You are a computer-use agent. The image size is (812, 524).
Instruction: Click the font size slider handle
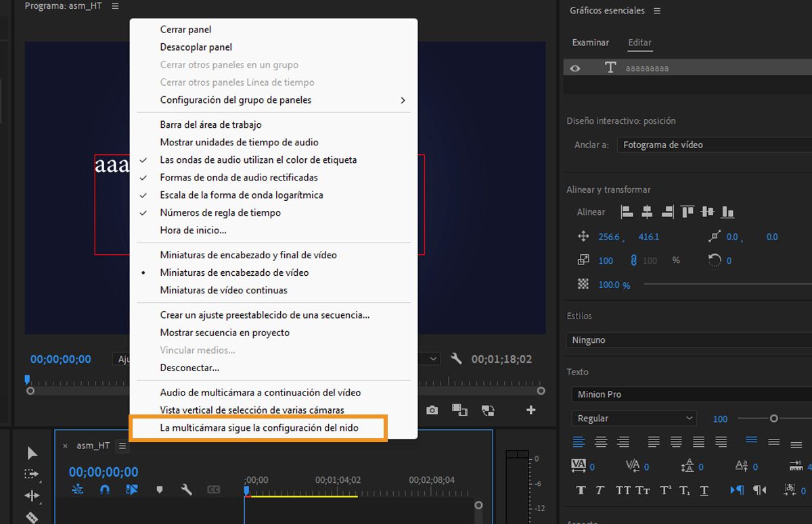click(773, 419)
